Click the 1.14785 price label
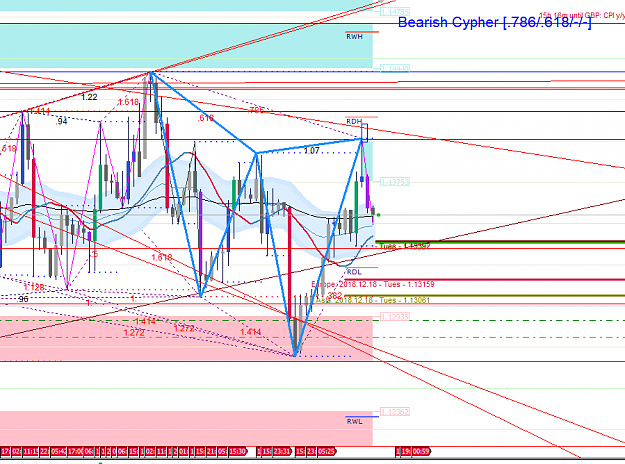The image size is (625, 464). (x=395, y=12)
